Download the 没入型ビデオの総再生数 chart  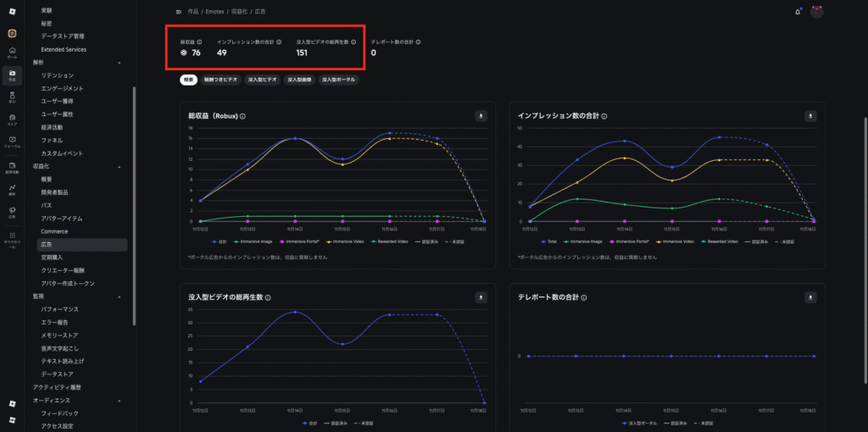click(x=481, y=297)
